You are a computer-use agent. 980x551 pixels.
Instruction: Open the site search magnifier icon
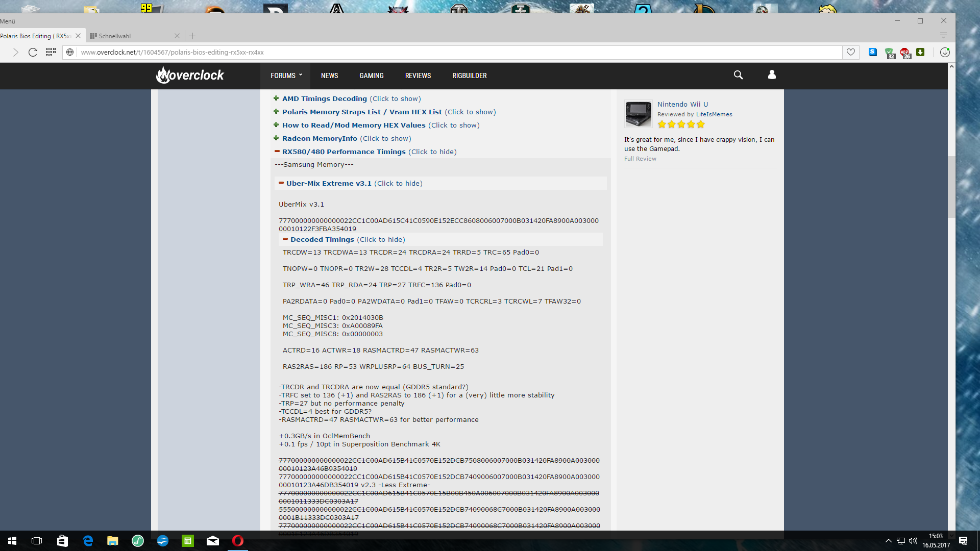738,75
